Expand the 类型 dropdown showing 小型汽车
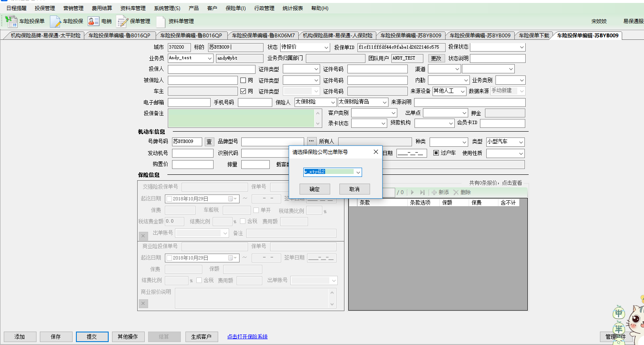This screenshot has height=345, width=644. 521,142
